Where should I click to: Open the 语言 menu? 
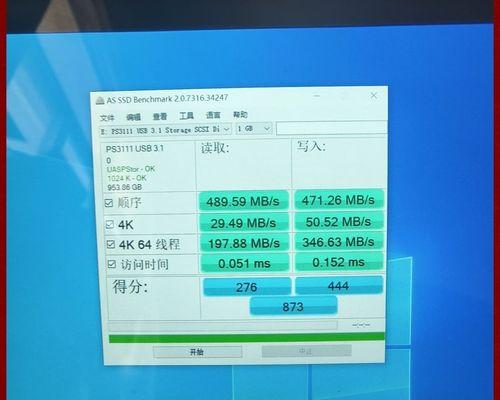coord(213,115)
